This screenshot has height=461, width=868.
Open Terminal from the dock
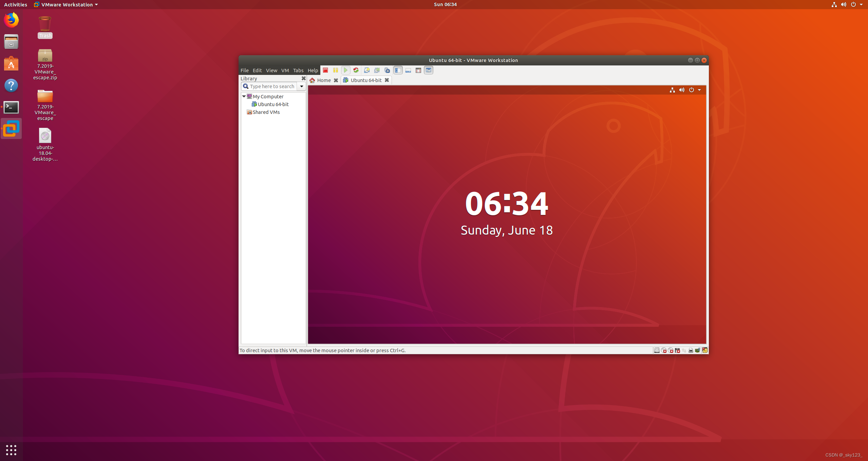pyautogui.click(x=11, y=107)
